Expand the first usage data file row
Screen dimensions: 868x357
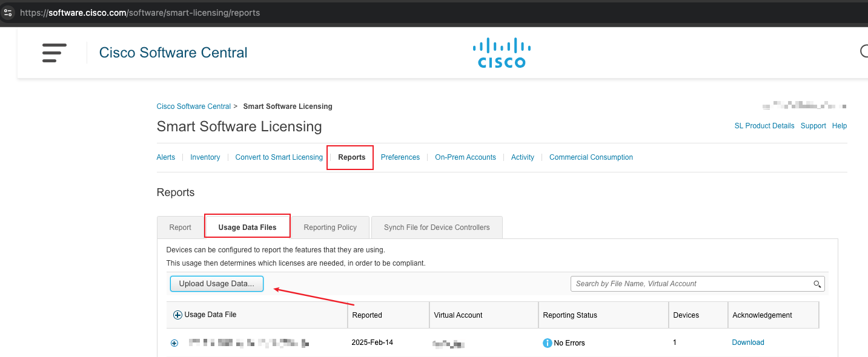pyautogui.click(x=174, y=343)
